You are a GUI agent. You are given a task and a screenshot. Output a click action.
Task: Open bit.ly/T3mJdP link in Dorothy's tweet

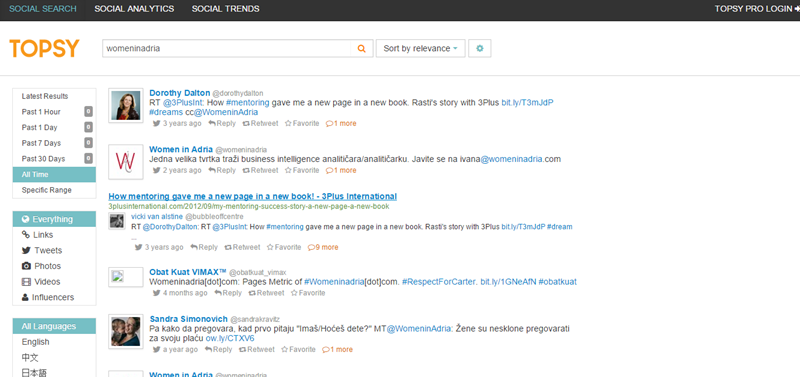coord(528,103)
